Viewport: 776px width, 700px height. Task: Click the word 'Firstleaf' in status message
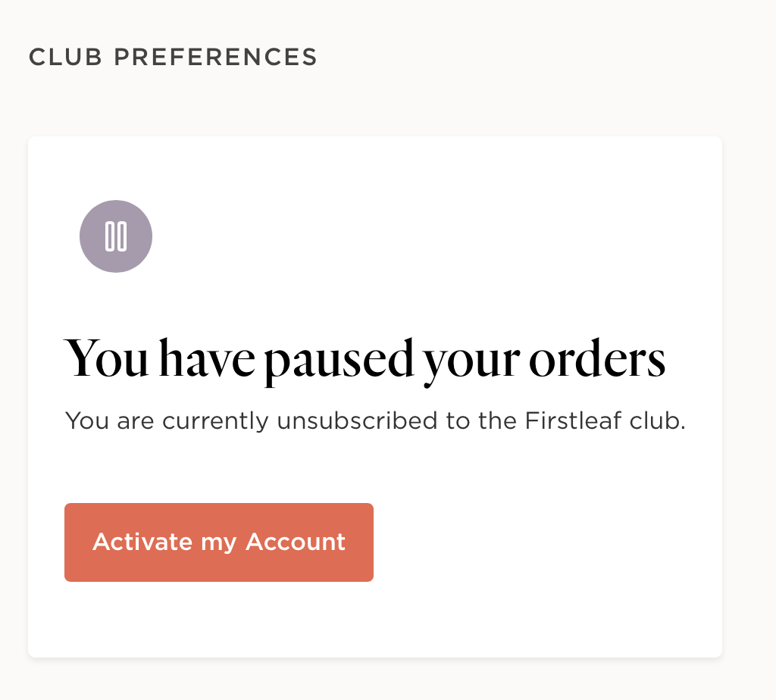[x=573, y=420]
